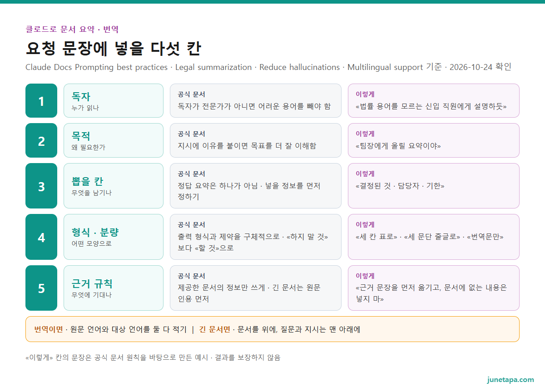
Task: Click the overline '클로드로 문서 요약 · 번역'
Action: [72, 30]
